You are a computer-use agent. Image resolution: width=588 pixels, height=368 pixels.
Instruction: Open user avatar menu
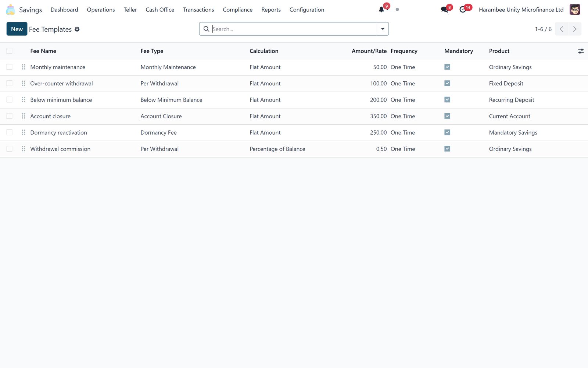point(575,10)
